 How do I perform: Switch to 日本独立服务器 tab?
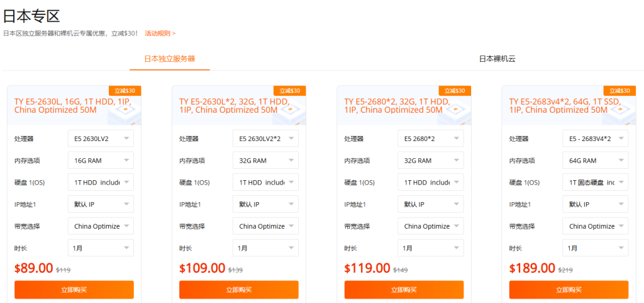pyautogui.click(x=170, y=59)
